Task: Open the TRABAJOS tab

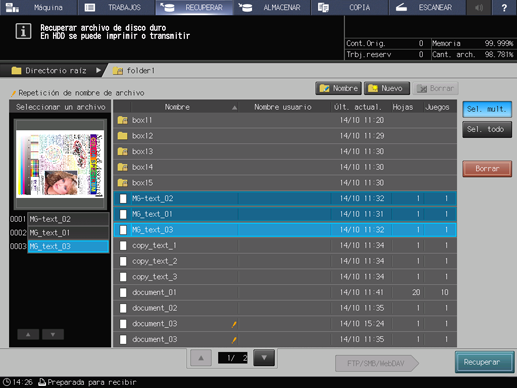Action: pos(116,7)
